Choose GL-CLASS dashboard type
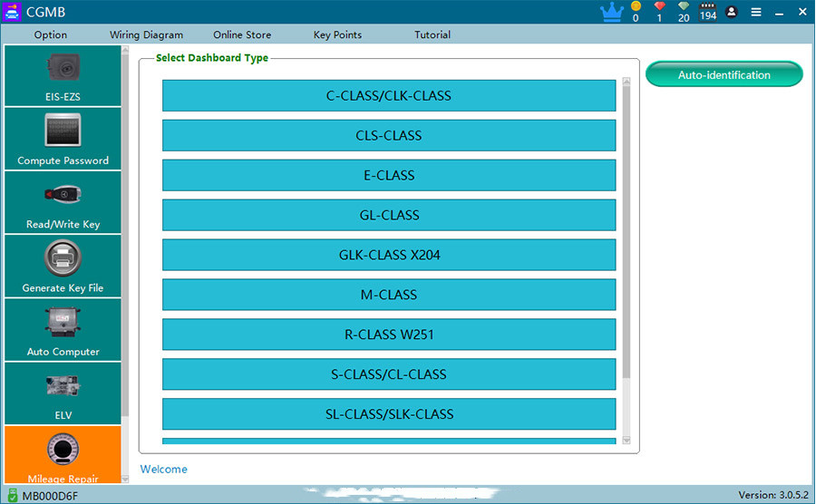The image size is (816, 504). 389,215
